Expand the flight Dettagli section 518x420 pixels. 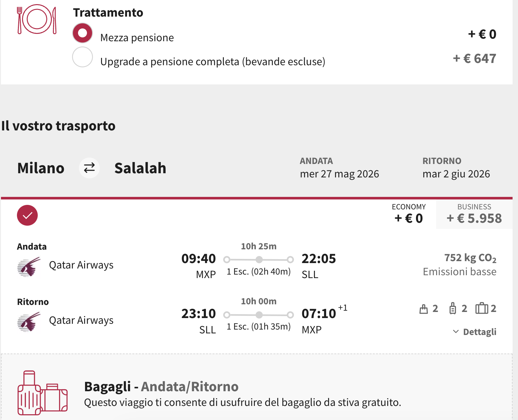[x=479, y=332]
